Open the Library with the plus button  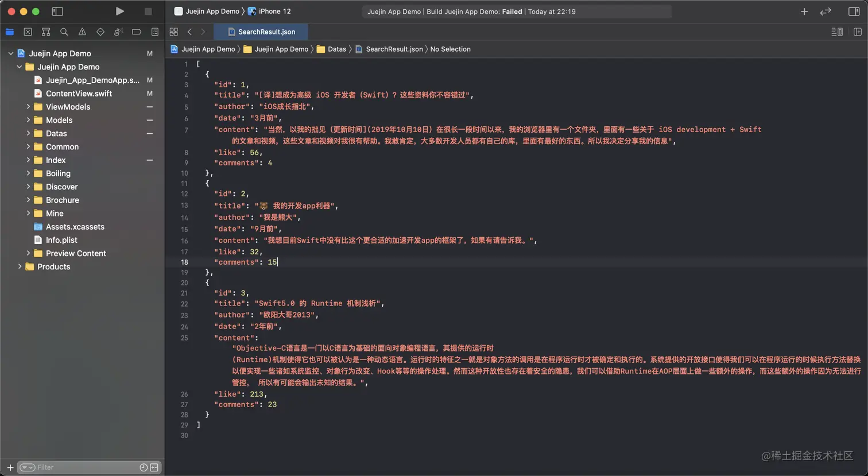804,11
